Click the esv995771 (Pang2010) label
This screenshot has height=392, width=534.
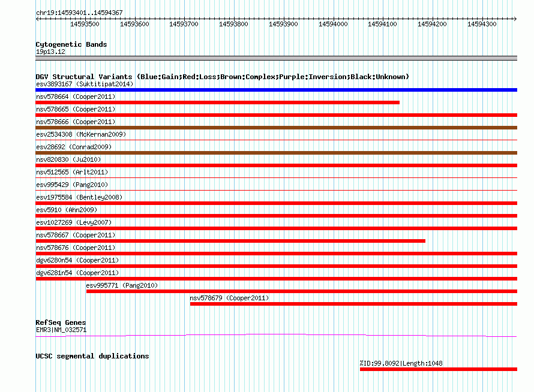(x=122, y=285)
